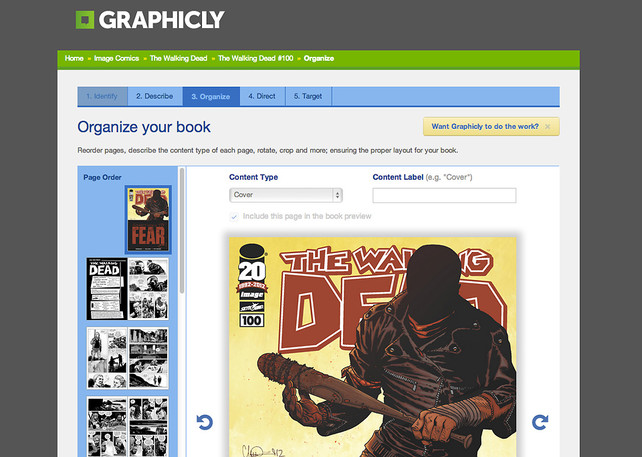The image size is (642, 457).
Task: Rotate page counter-clockwise with left arrow icon
Action: pos(204,422)
